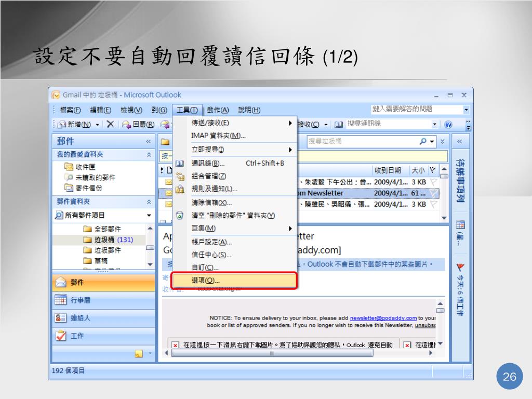Expand the 新增 dropdown arrow
The width and height of the screenshot is (532, 399).
coord(97,125)
